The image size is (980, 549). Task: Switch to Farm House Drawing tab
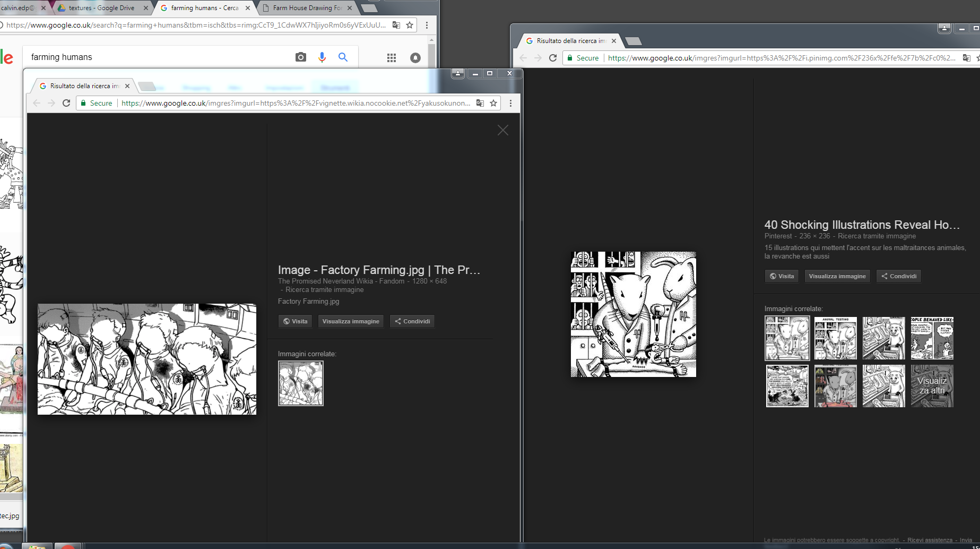pos(307,8)
